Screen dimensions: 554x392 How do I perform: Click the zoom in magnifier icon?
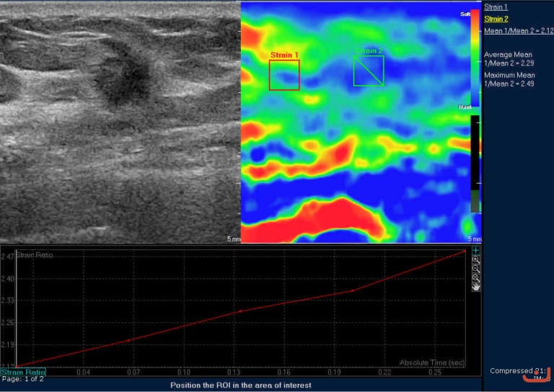pyautogui.click(x=475, y=259)
